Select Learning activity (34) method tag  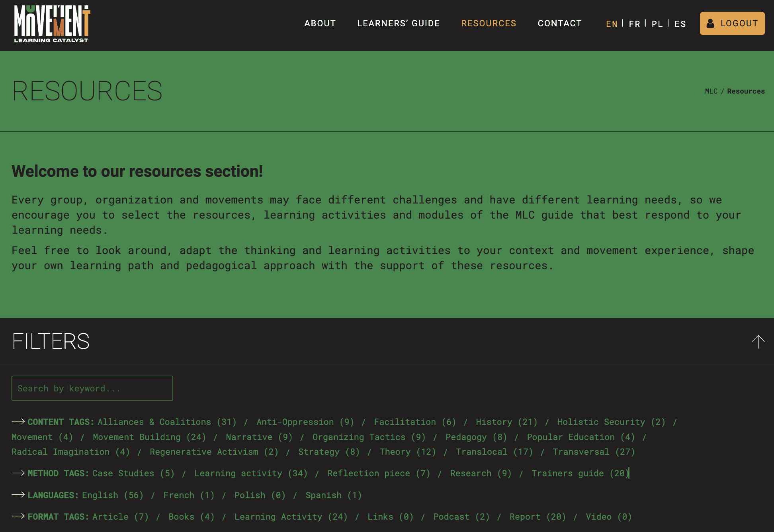[251, 473]
